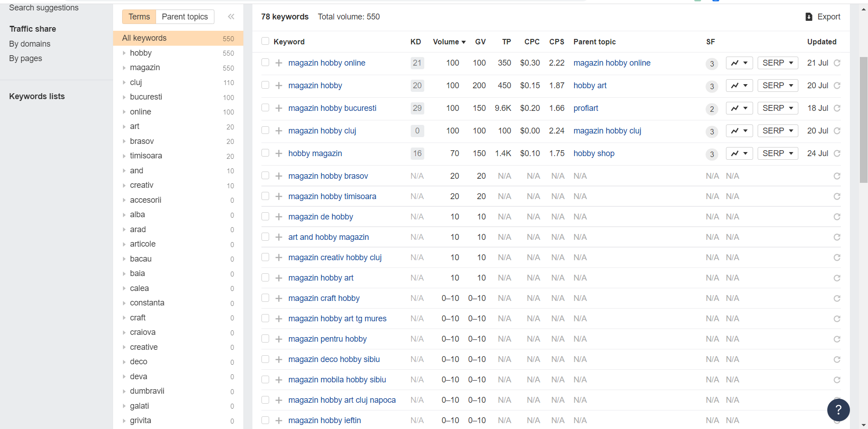
Task: Refresh metrics for magazin hobby timisoara
Action: 837,196
